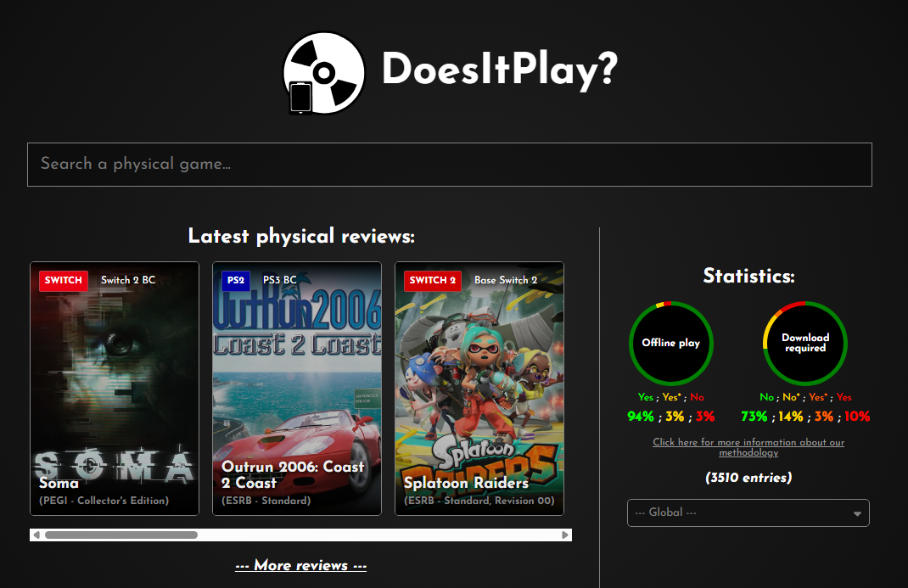Click the blue PS2 platform badge
Image resolution: width=908 pixels, height=588 pixels.
tap(236, 281)
